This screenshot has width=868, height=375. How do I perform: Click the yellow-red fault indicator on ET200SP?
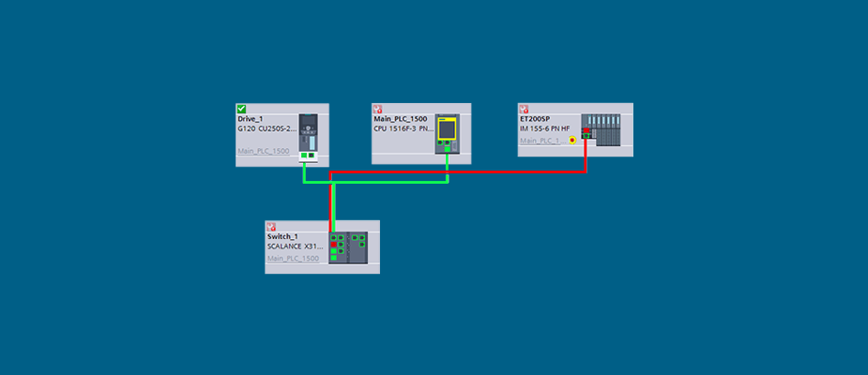572,140
